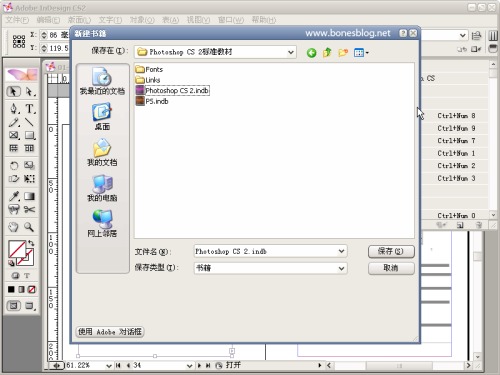This screenshot has width=500, height=375.
Task: Select the Eyedropper tool
Action: (x=14, y=196)
